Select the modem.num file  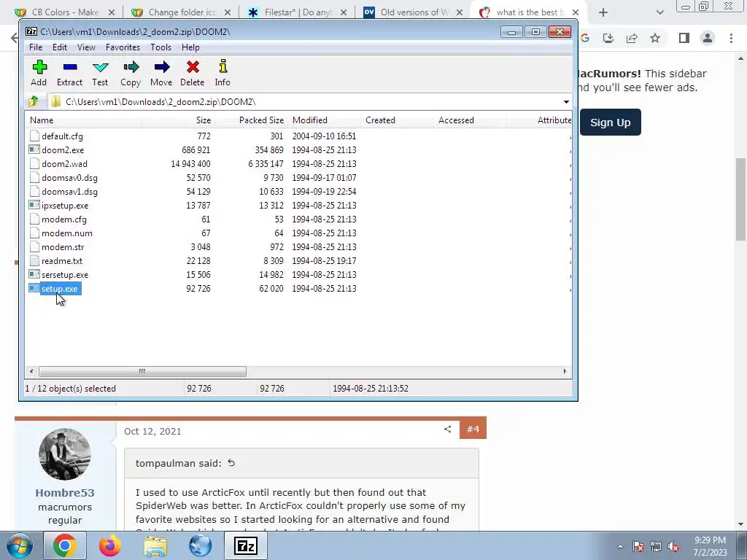click(x=66, y=233)
